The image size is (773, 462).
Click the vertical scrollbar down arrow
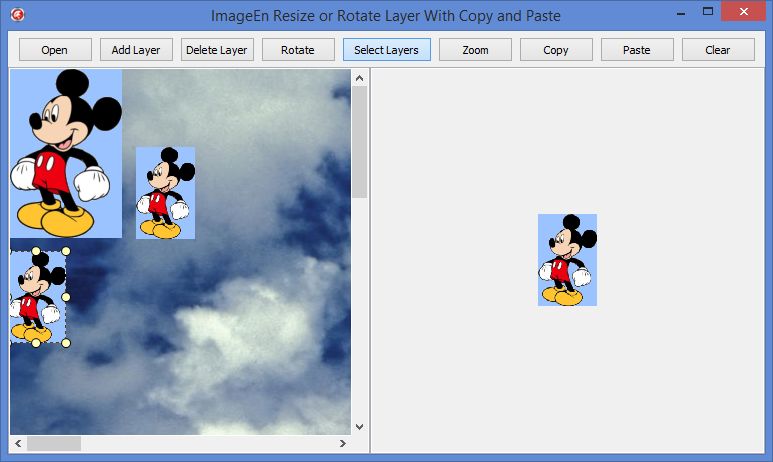coord(359,426)
